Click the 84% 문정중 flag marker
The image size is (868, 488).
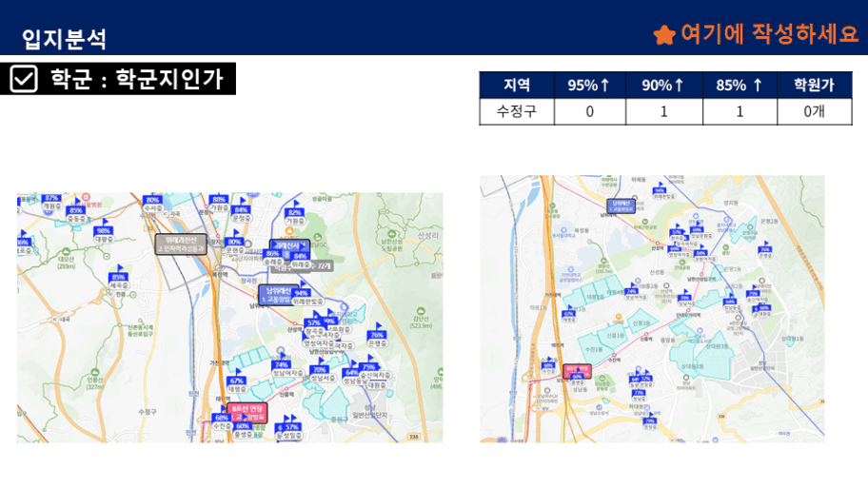coord(242,210)
